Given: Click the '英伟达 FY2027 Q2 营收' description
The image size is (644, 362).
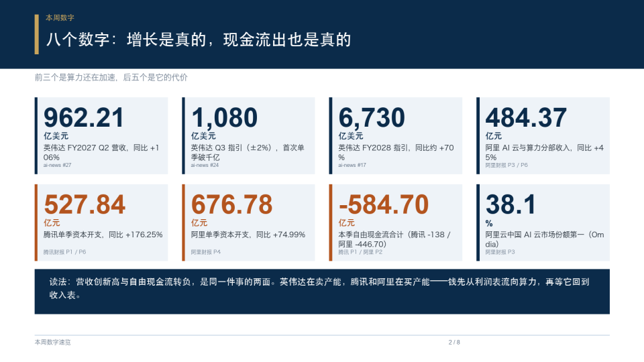Looking at the screenshot, I should [101, 152].
